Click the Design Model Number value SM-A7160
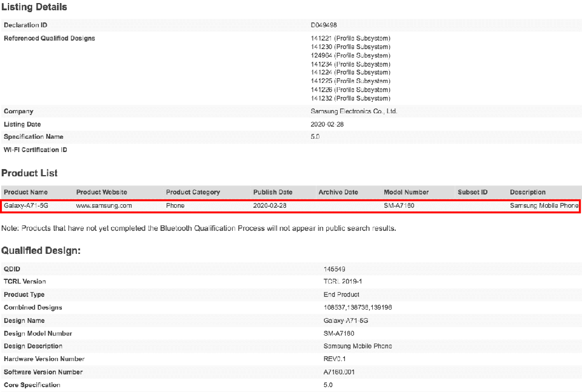582x392 pixels. point(339,333)
